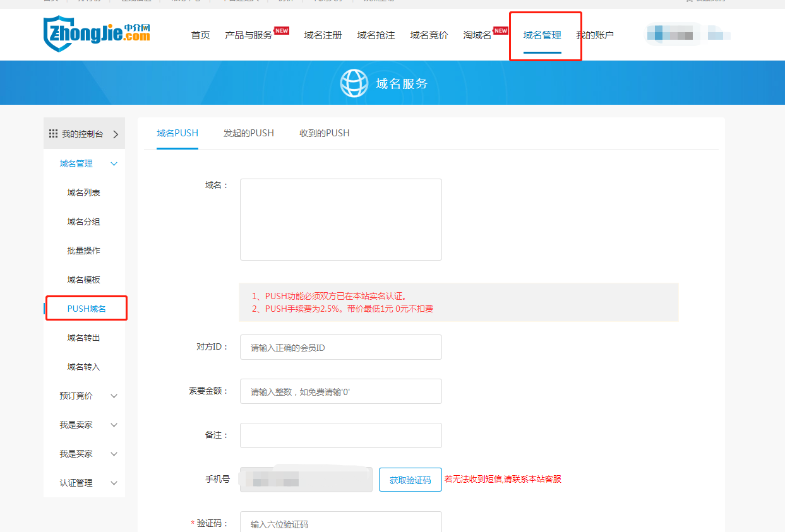This screenshot has height=532, width=785.
Task: Open 域名注册 in the top navigation
Action: pyautogui.click(x=323, y=35)
